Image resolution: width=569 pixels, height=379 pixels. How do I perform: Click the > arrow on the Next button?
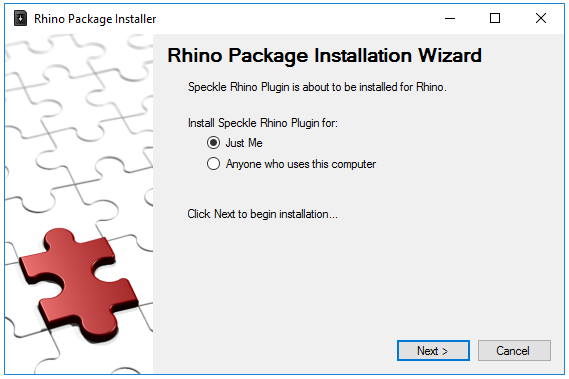click(445, 351)
